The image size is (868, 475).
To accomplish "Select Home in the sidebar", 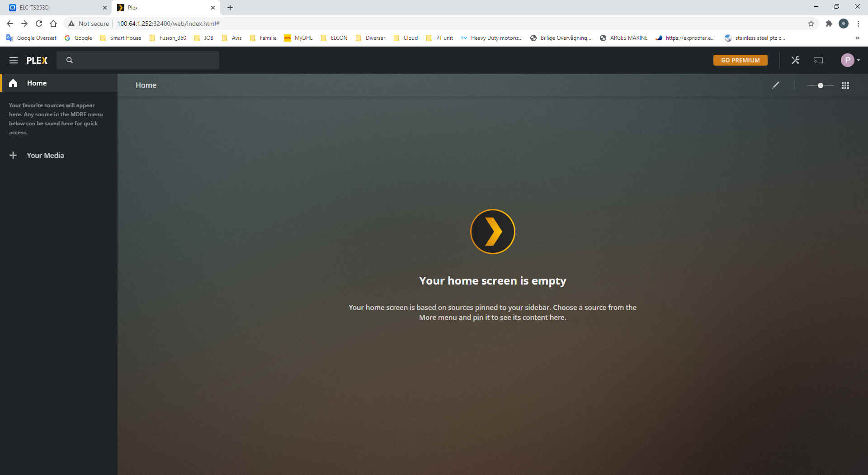I will tap(59, 83).
